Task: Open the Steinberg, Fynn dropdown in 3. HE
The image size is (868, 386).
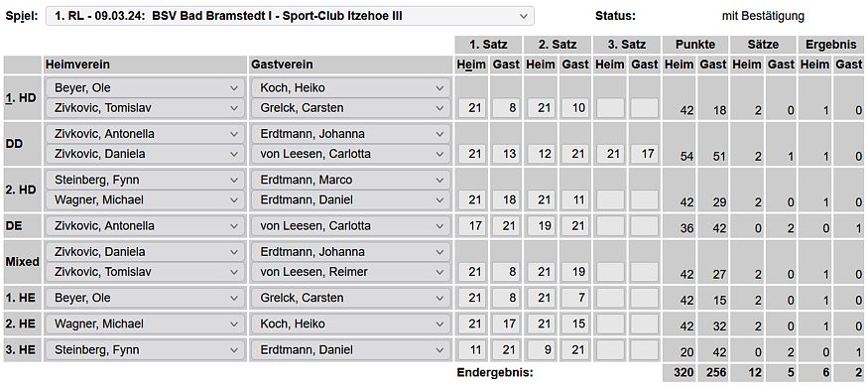Action: [x=145, y=350]
